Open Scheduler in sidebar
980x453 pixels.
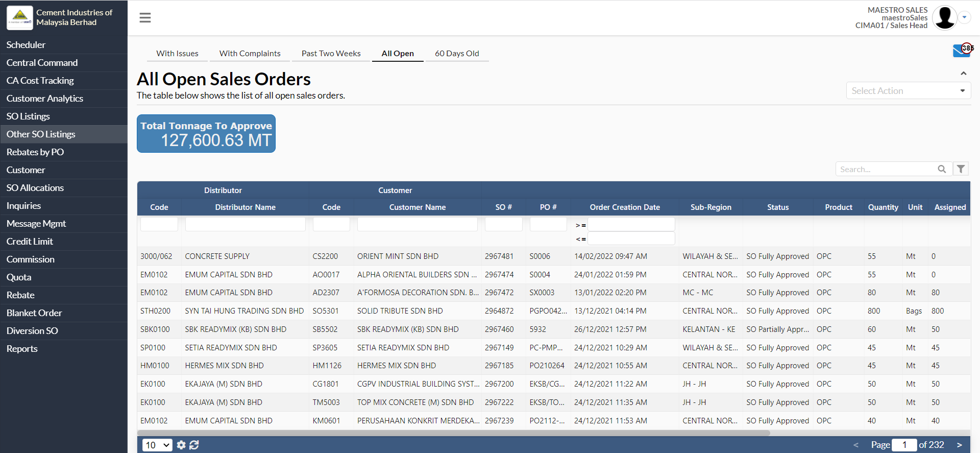click(x=64, y=45)
